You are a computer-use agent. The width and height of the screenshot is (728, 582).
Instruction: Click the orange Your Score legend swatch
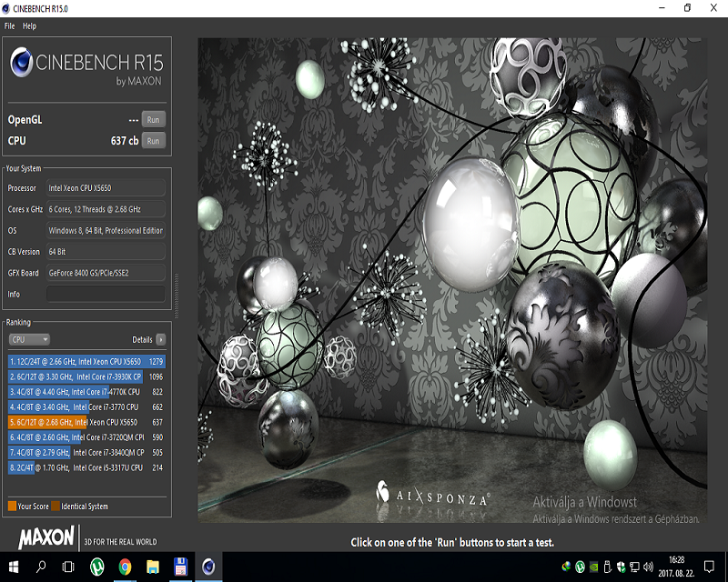coord(12,507)
